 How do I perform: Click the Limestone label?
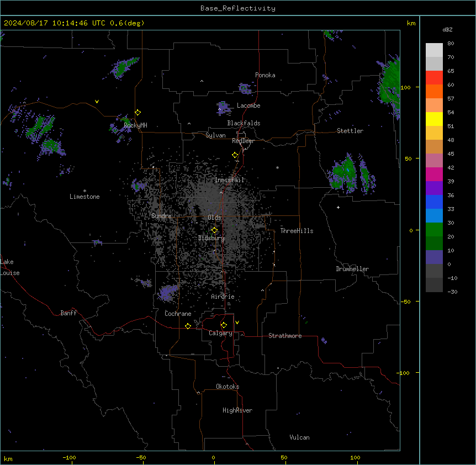tap(84, 197)
